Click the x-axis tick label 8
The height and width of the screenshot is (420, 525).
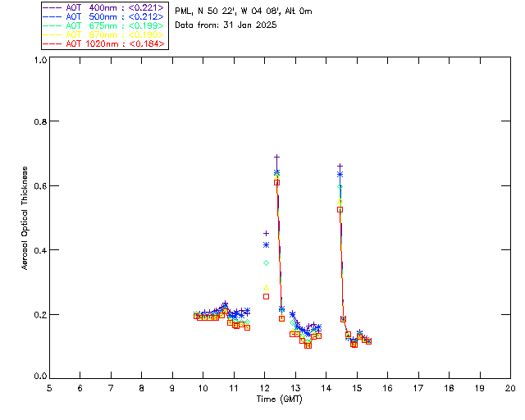click(x=142, y=388)
